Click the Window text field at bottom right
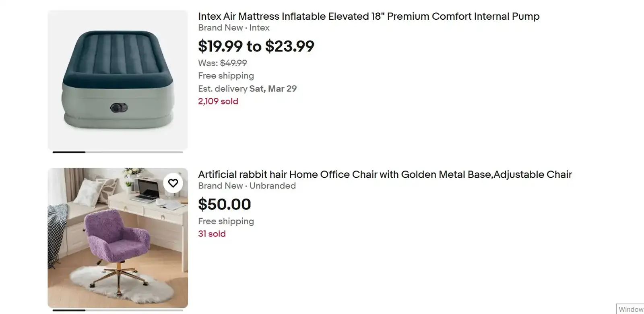 tap(631, 309)
